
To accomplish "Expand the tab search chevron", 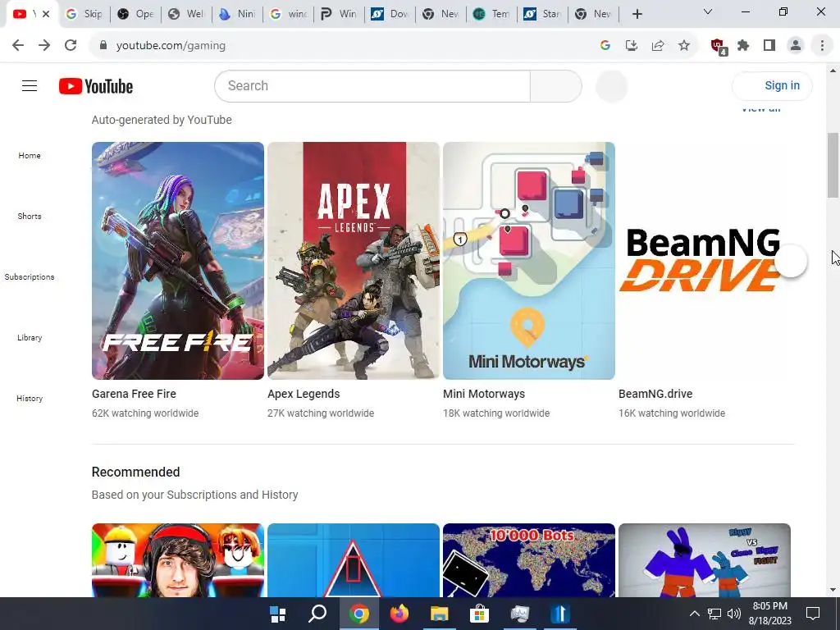I will pos(708,11).
